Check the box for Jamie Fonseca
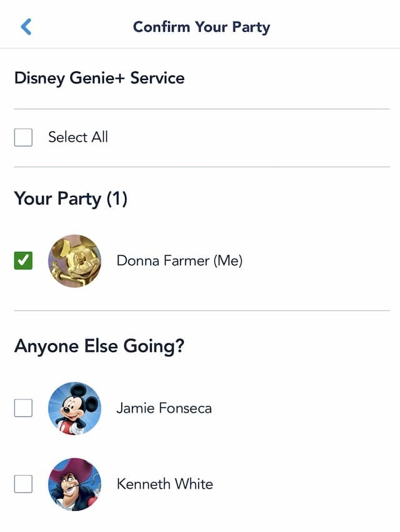400x532 pixels. click(x=23, y=408)
